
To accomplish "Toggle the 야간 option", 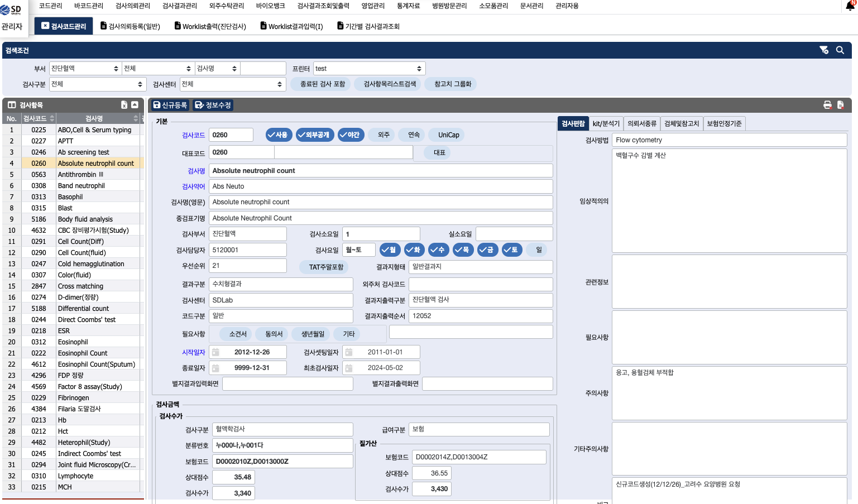I will click(x=350, y=135).
